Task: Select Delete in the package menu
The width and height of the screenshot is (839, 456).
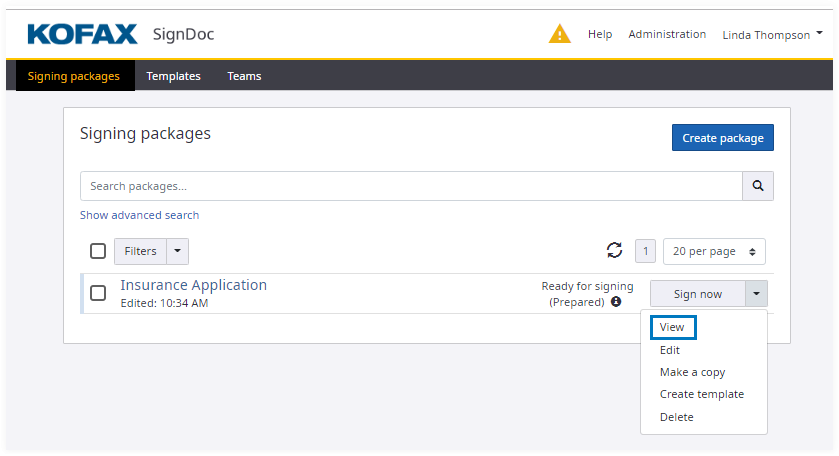Action: [676, 417]
